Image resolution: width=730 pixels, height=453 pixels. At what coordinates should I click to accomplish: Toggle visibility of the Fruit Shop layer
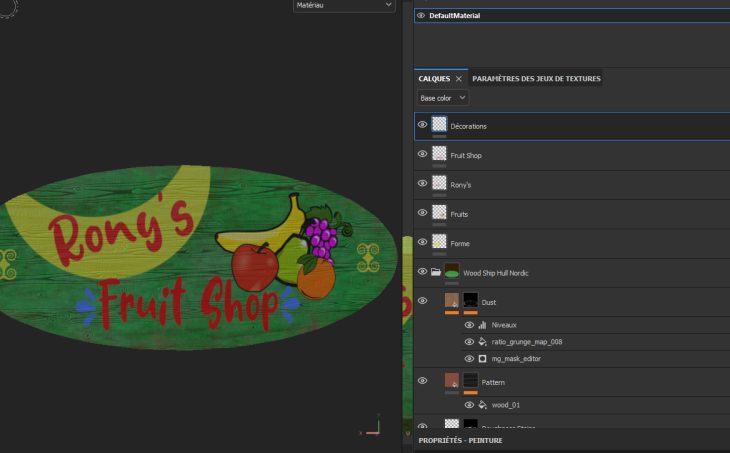tap(422, 155)
